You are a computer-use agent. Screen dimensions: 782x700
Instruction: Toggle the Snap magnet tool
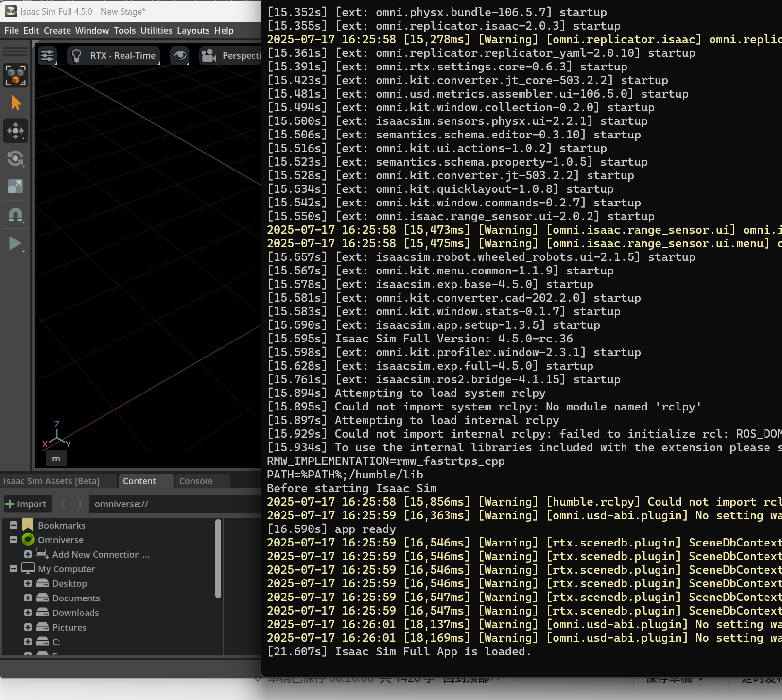(16, 215)
